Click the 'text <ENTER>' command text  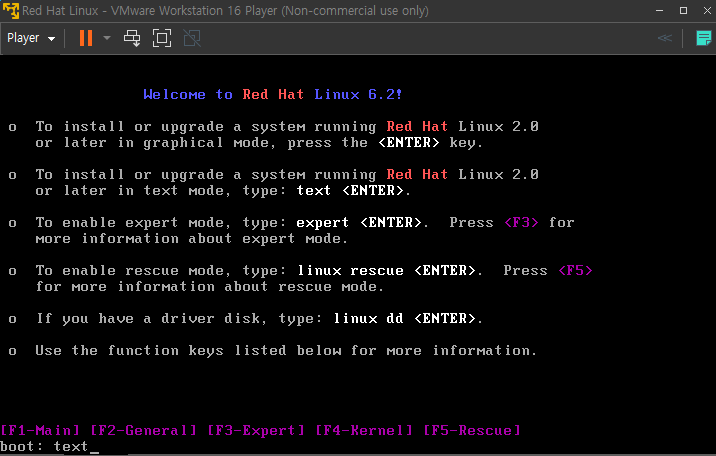tap(351, 190)
